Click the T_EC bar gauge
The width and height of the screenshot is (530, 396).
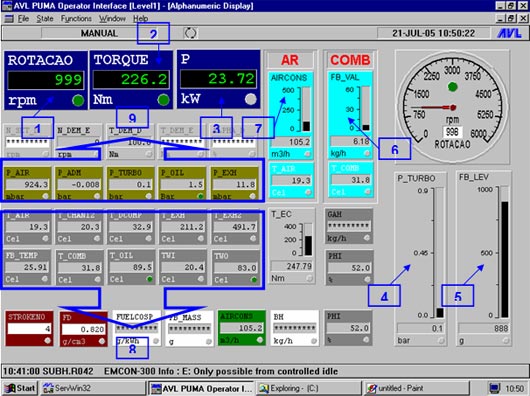point(308,240)
